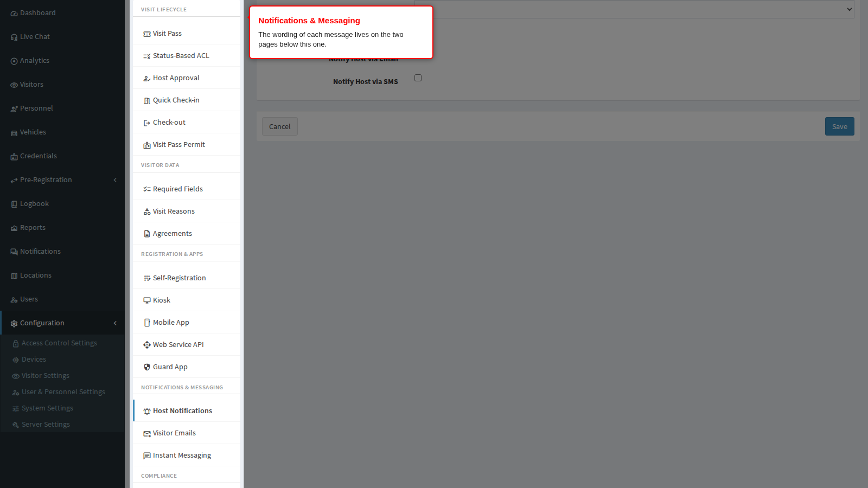Click the Cancel button
868x488 pixels.
coord(280,126)
